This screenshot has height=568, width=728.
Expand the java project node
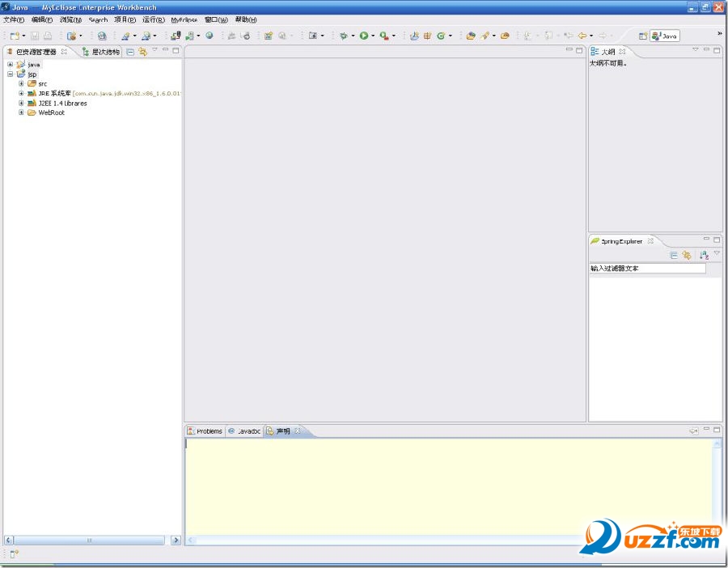(11, 65)
